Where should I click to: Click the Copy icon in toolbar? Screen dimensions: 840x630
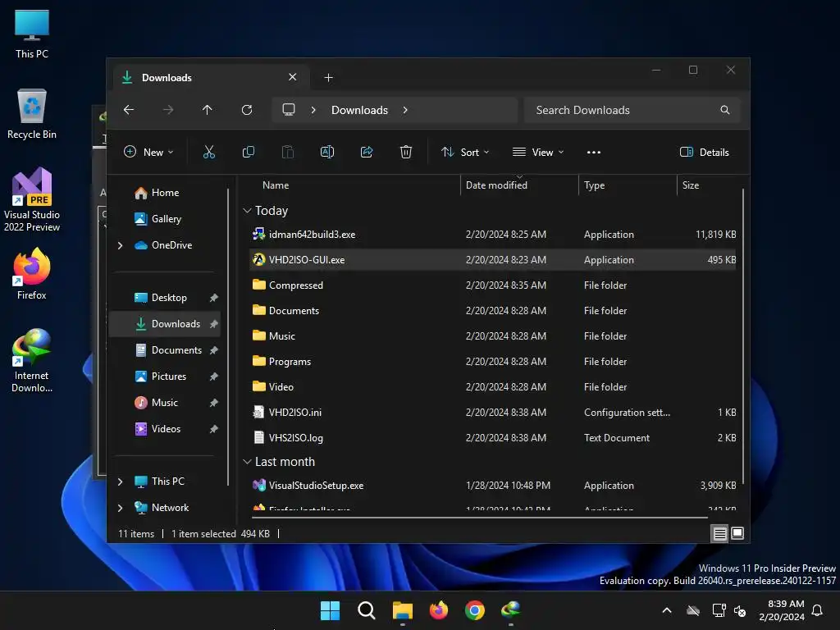click(x=248, y=152)
